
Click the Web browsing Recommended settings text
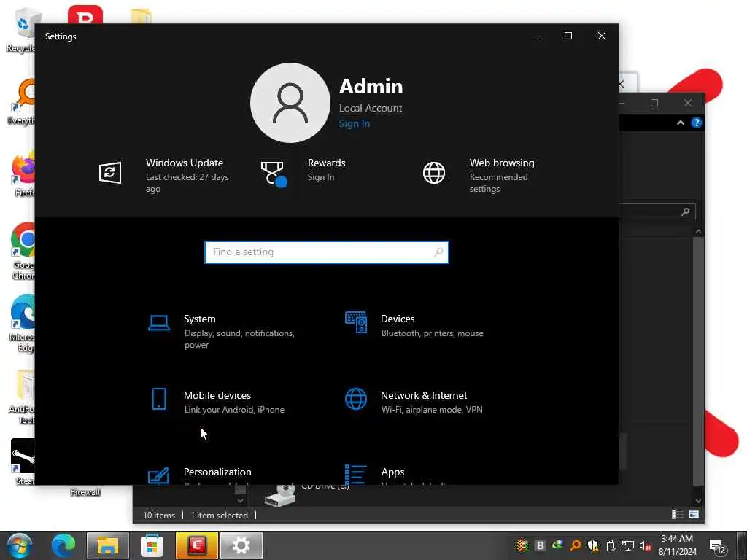(x=498, y=183)
